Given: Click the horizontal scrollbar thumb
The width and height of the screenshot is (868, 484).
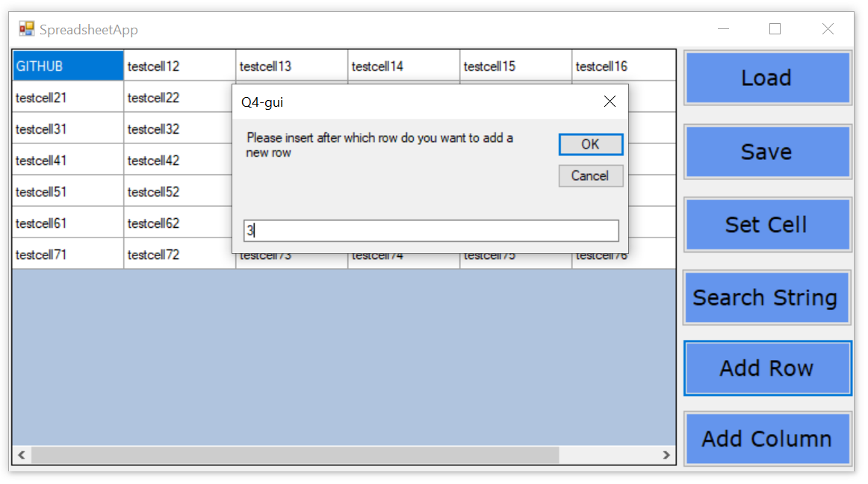Looking at the screenshot, I should [295, 455].
